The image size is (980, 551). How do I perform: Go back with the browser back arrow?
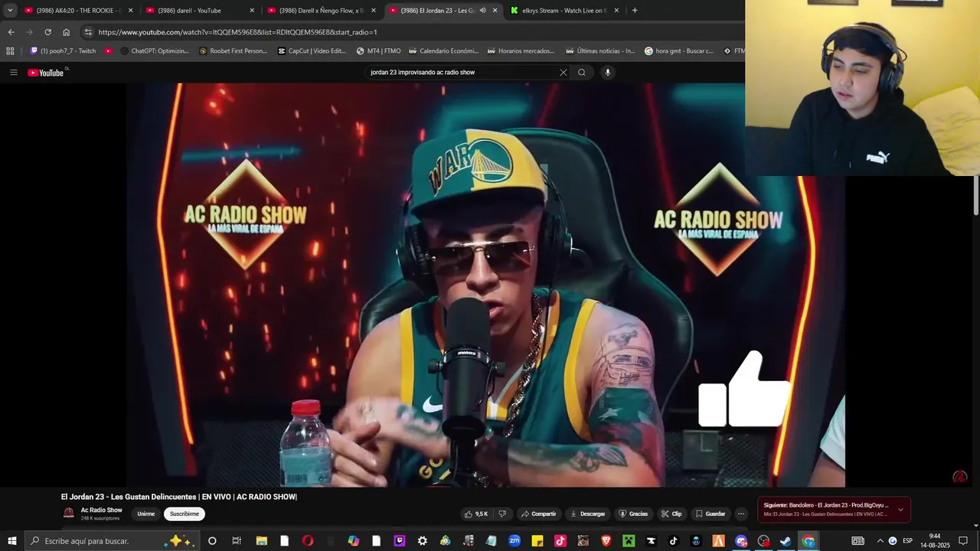point(11,32)
